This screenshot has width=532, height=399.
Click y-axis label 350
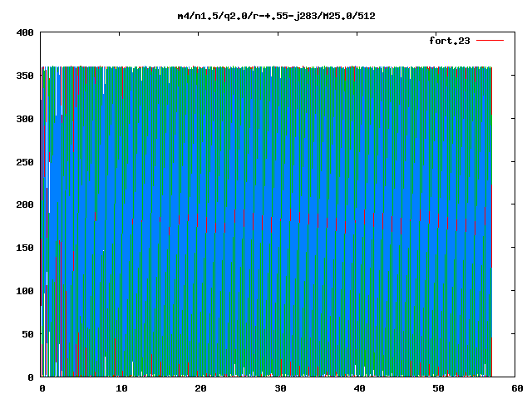[25, 76]
